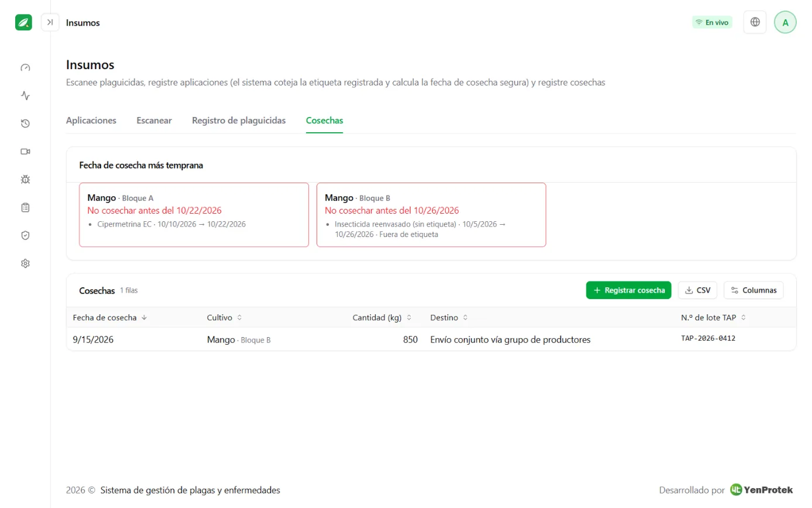Image resolution: width=812 pixels, height=508 pixels.
Task: Sort by the Cultivo column header
Action: [225, 318]
